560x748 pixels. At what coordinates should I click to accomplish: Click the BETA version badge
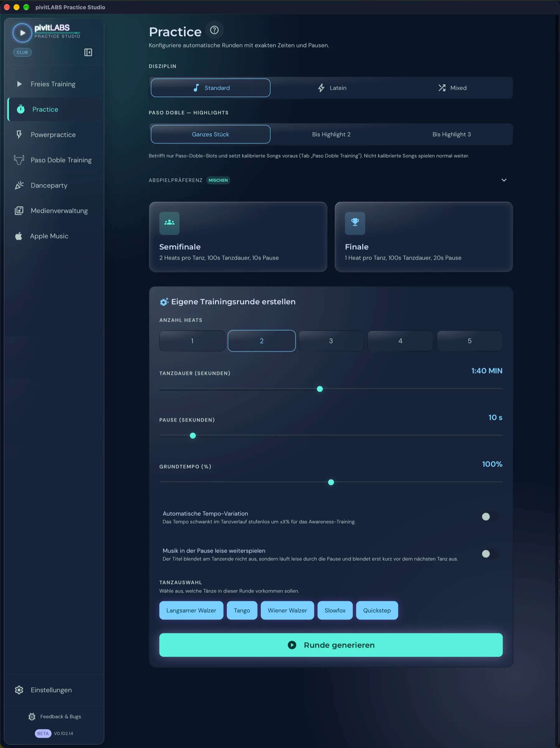[43, 733]
